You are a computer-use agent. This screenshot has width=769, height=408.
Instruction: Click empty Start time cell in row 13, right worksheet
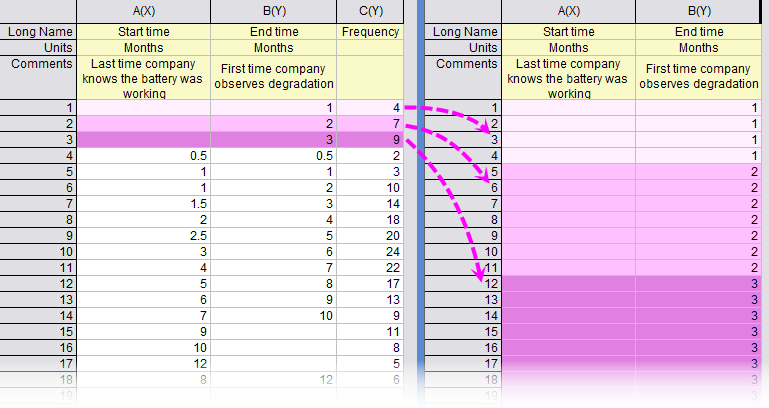[x=568, y=300]
